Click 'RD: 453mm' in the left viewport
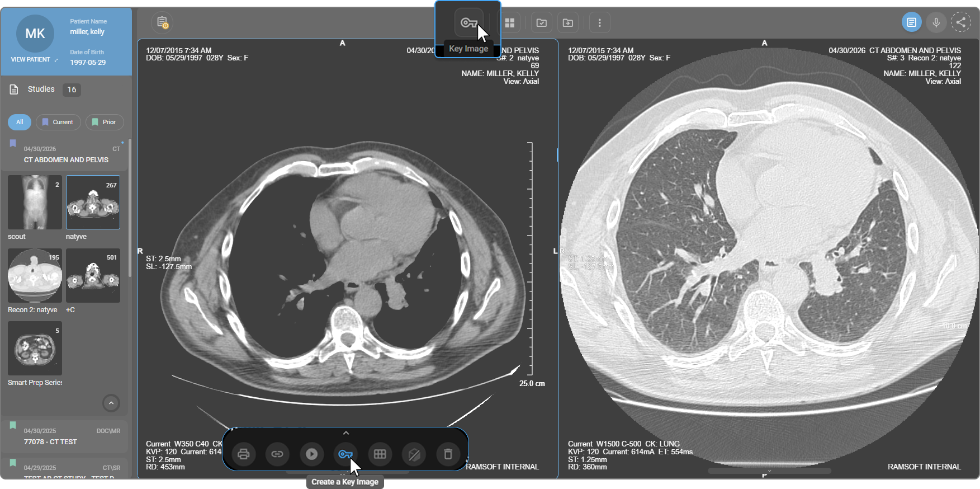 click(x=165, y=467)
